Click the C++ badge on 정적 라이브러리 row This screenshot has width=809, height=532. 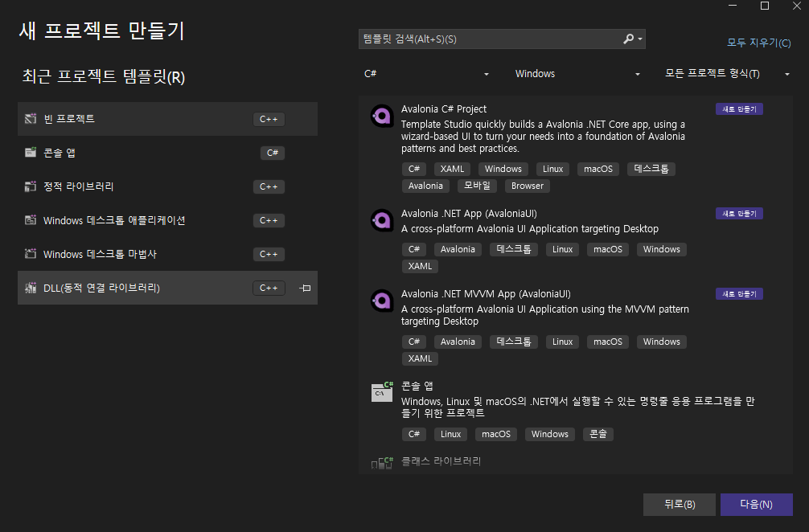click(x=269, y=186)
